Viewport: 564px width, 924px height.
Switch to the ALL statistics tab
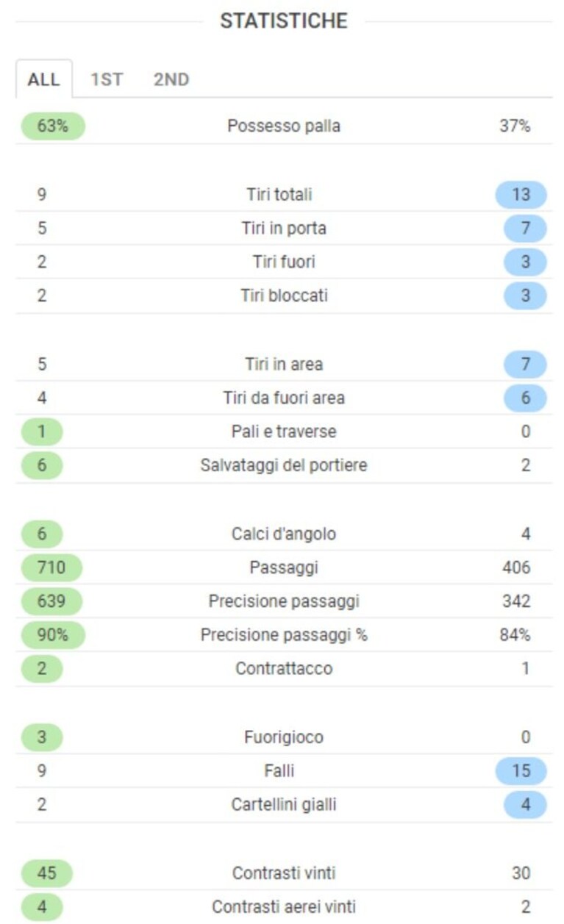tap(43, 79)
